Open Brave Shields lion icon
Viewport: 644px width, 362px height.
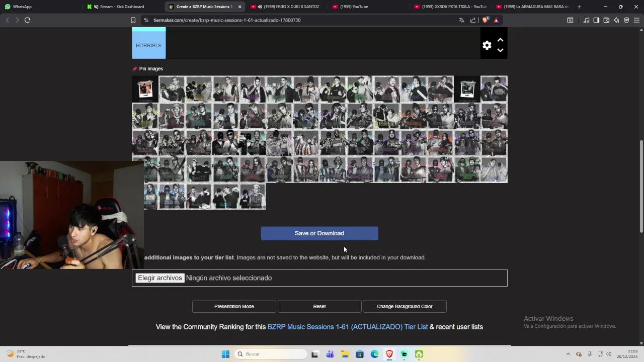point(485,20)
